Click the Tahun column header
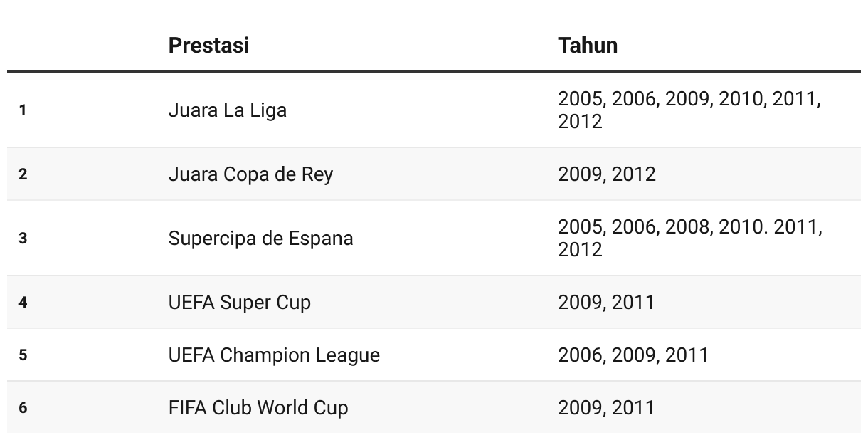This screenshot has height=440, width=868. pyautogui.click(x=588, y=45)
